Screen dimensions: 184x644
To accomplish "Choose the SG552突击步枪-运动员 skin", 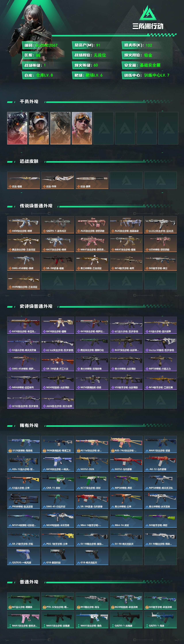I will (x=160, y=225).
